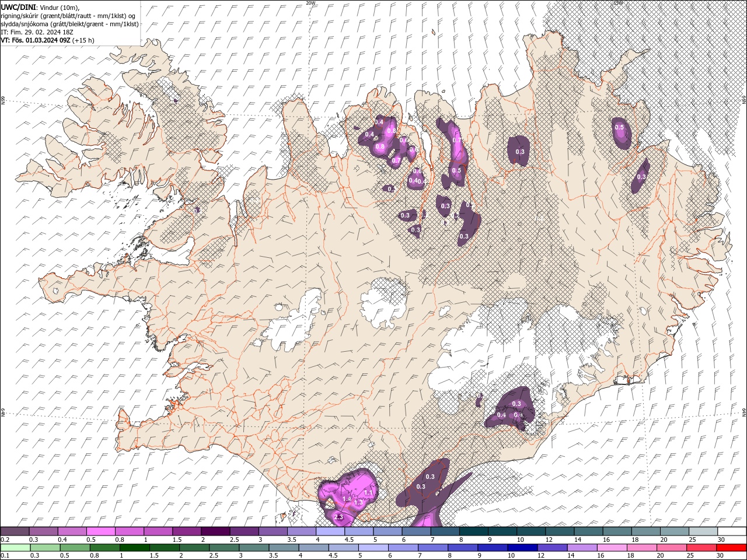Select the red rain legend swatch labeled 30
The image size is (747, 560).
tap(730, 548)
